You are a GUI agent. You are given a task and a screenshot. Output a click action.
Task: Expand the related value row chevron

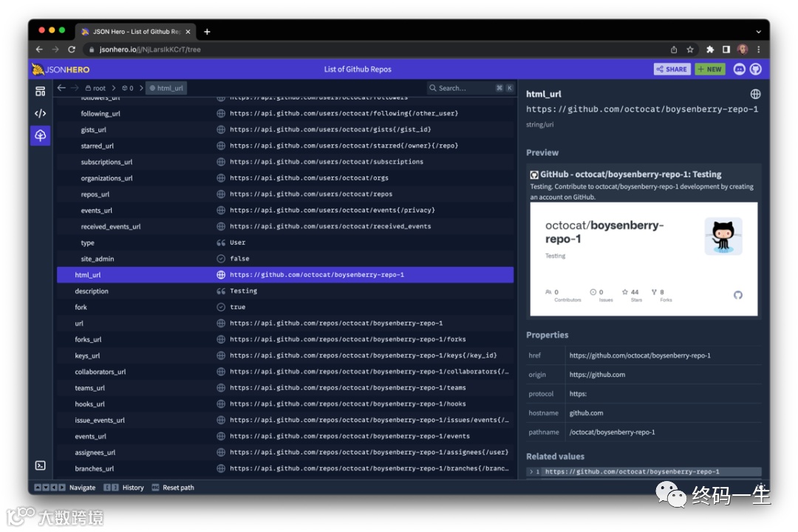pos(531,472)
